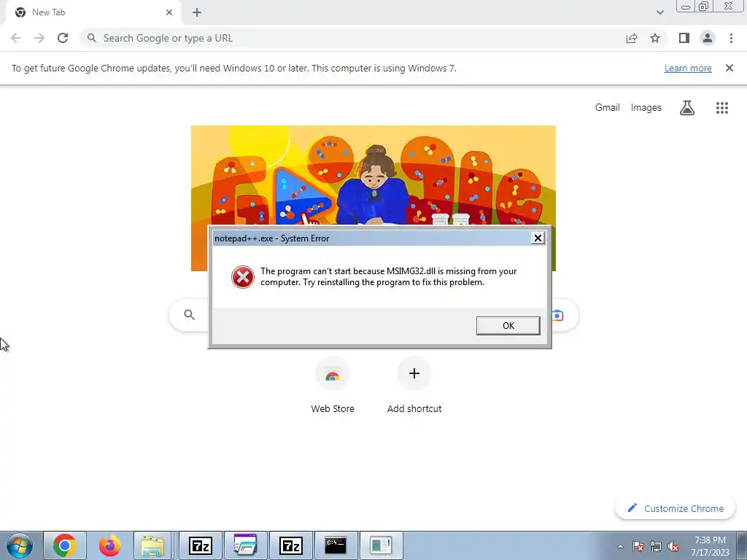Reload the page with the refresh icon
The width and height of the screenshot is (747, 560).
coord(63,38)
